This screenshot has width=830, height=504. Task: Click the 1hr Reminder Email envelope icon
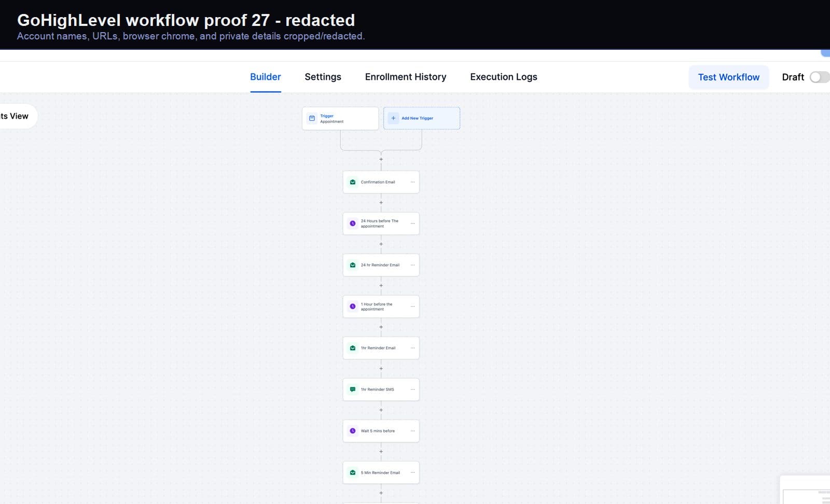[x=353, y=348]
